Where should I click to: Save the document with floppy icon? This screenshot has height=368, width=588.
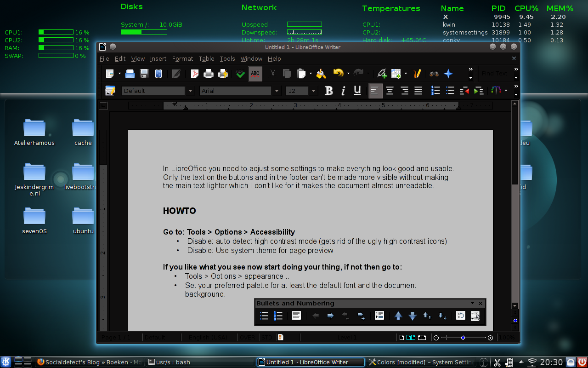(144, 74)
